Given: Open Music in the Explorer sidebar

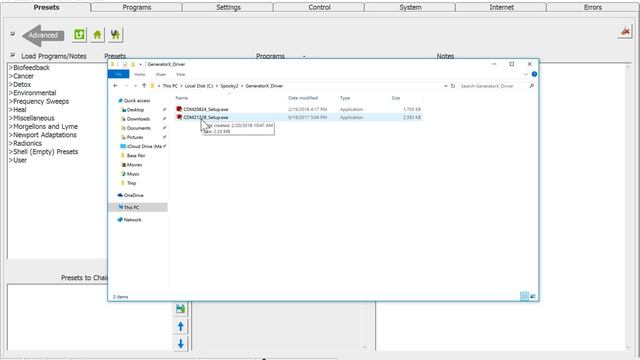Looking at the screenshot, I should click(130, 174).
